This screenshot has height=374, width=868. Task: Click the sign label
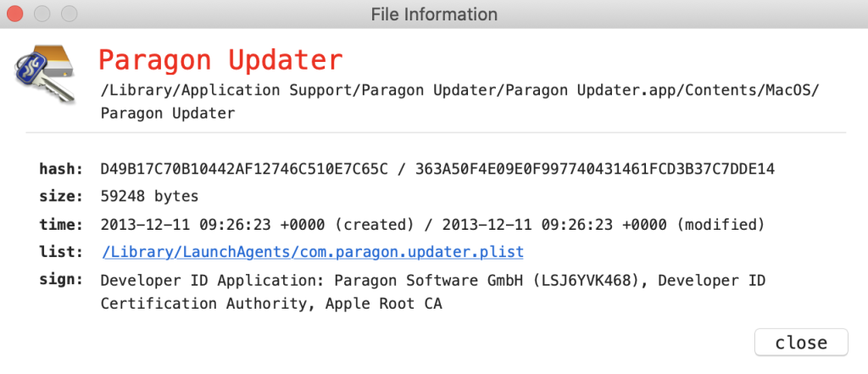click(x=61, y=280)
